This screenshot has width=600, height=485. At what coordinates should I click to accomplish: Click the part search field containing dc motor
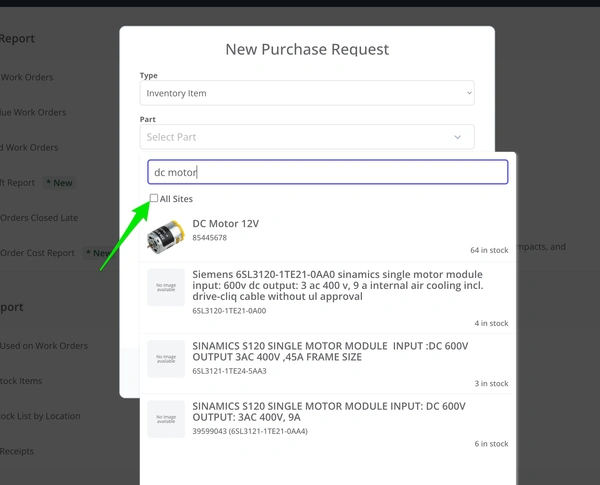[328, 172]
